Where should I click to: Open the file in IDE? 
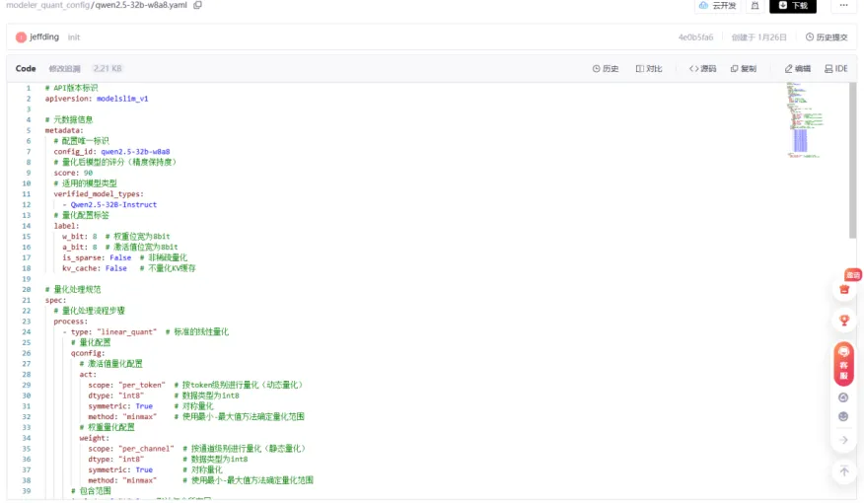coord(836,69)
